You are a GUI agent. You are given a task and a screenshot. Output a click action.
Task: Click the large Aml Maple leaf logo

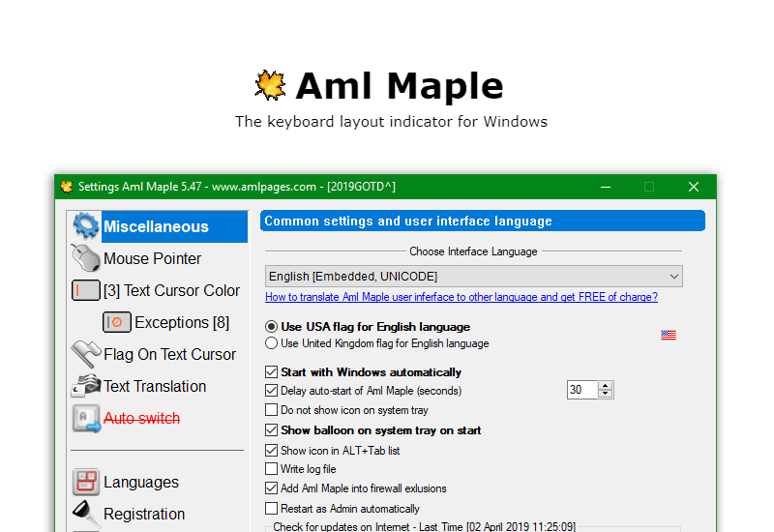[x=270, y=85]
